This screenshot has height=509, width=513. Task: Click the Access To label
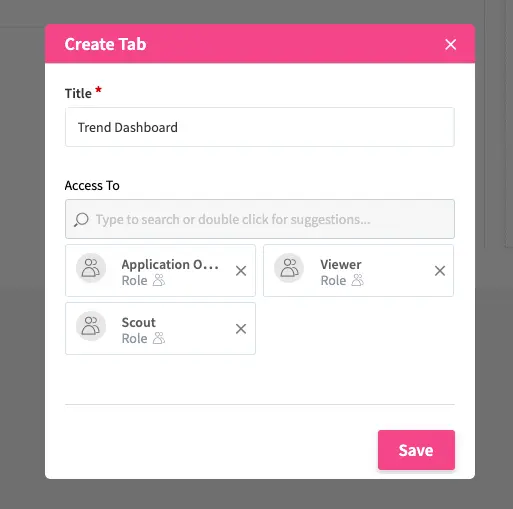coord(92,185)
